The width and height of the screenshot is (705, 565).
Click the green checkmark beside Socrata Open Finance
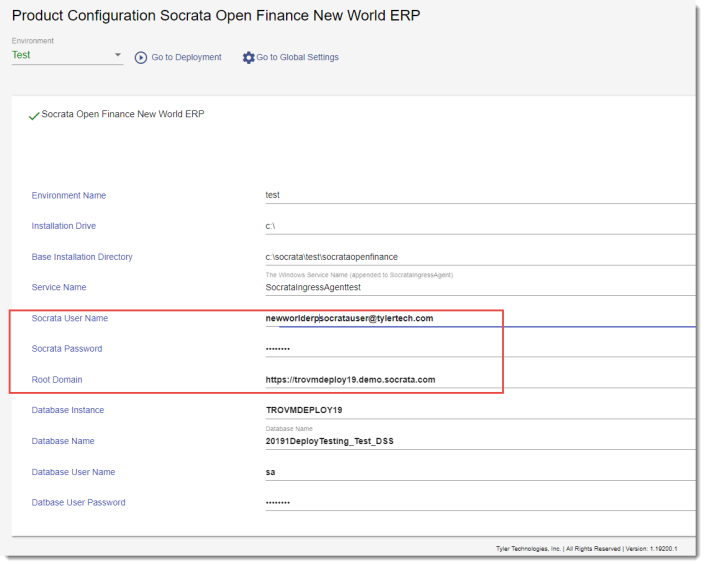[34, 116]
